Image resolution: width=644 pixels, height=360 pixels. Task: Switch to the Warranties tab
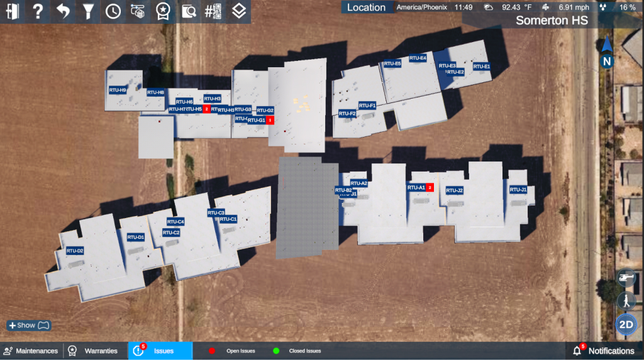(94, 351)
